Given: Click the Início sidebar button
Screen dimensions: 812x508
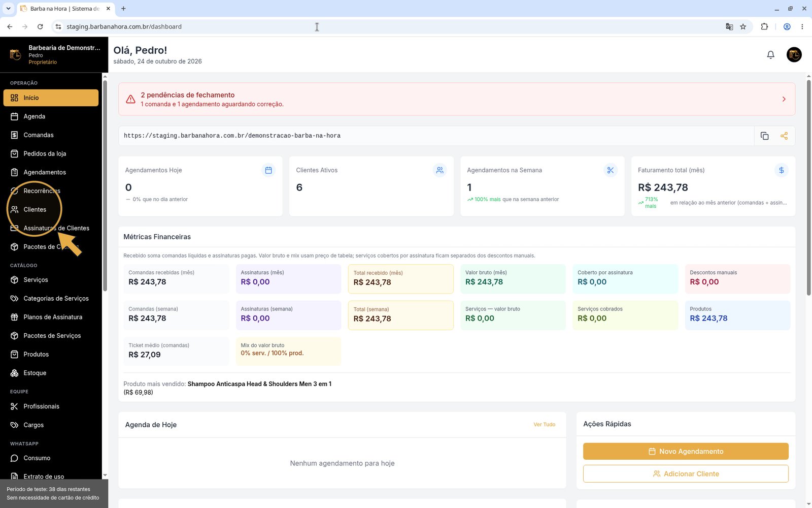Looking at the screenshot, I should click(51, 98).
